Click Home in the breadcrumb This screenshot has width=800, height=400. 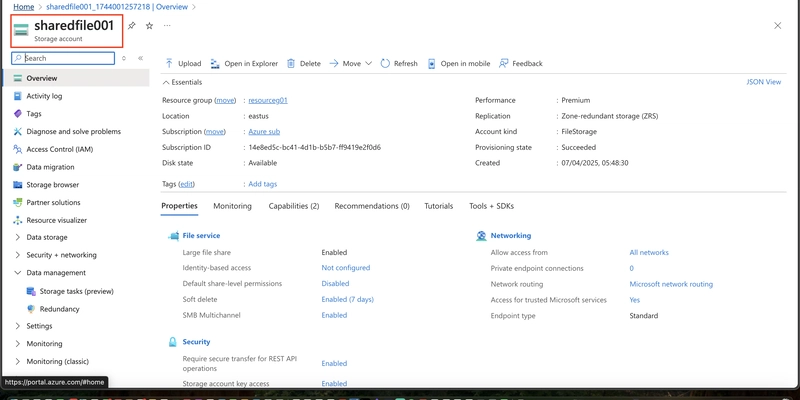(23, 7)
